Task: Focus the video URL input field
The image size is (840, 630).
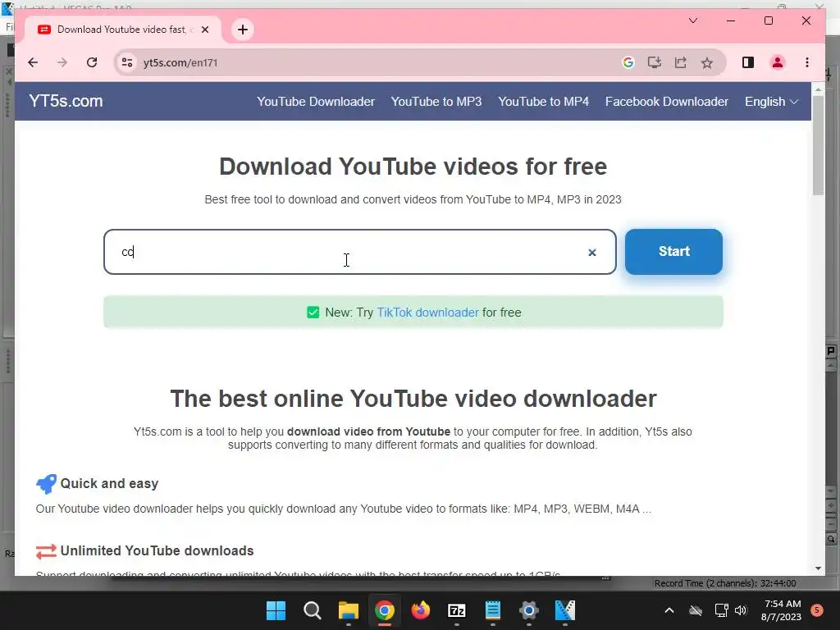Action: pos(359,252)
